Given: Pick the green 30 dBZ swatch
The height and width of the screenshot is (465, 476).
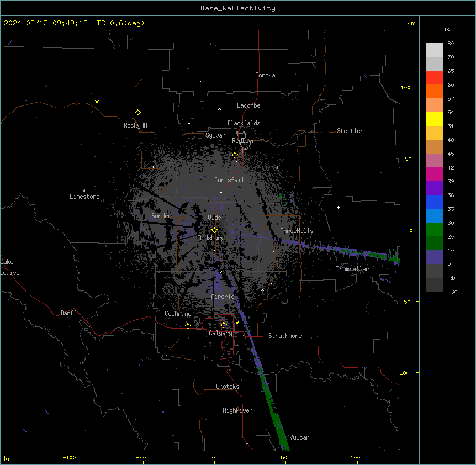Looking at the screenshot, I should click(x=434, y=230).
